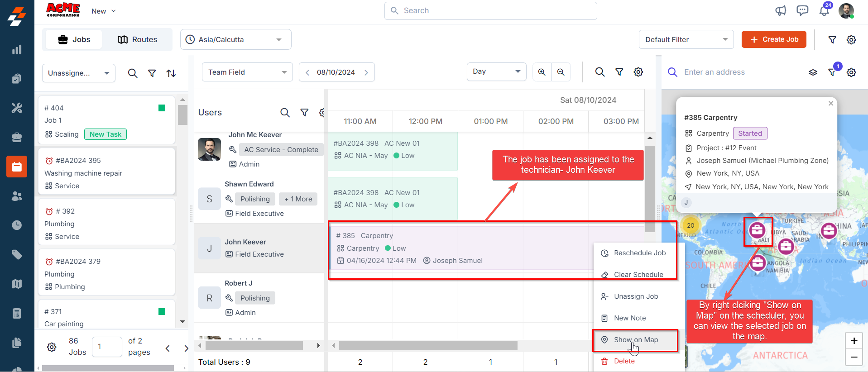
Task: Click the '+ 1 More' skills tag
Action: 298,199
